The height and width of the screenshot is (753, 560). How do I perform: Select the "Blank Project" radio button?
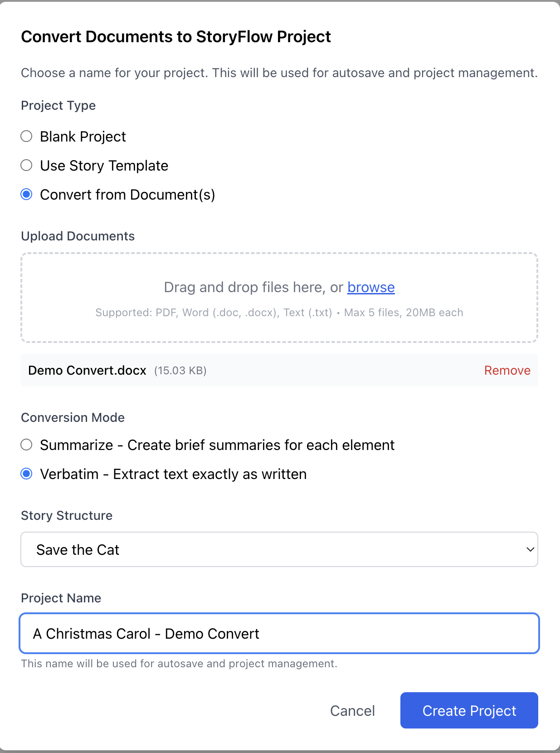pyautogui.click(x=26, y=136)
